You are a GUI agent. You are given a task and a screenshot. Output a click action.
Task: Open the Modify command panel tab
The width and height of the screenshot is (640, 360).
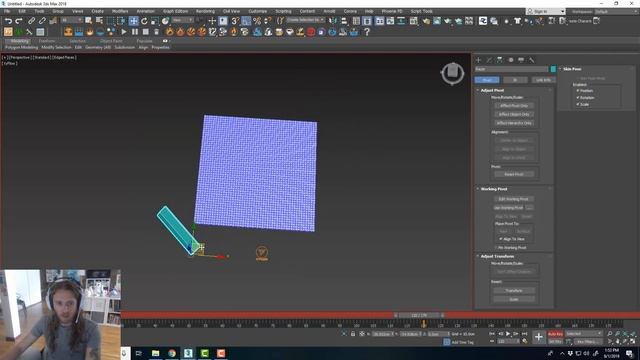pyautogui.click(x=489, y=60)
